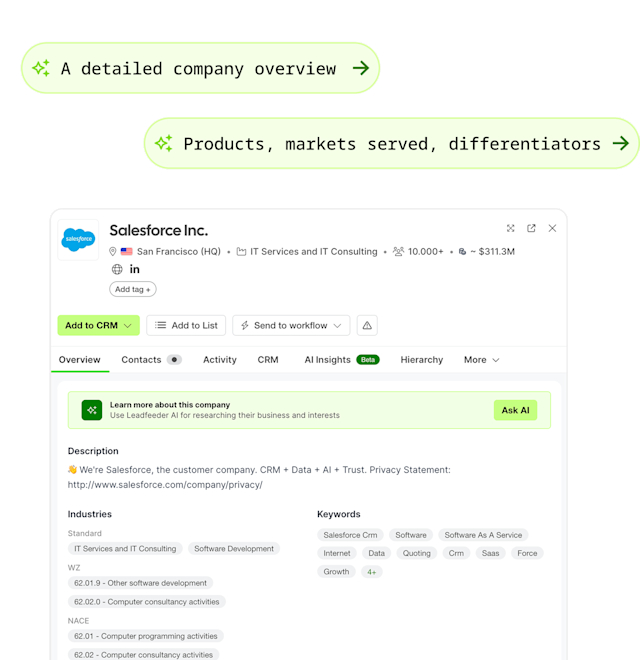Image resolution: width=640 pixels, height=660 pixels.
Task: Click the industry factory icon
Action: click(241, 252)
